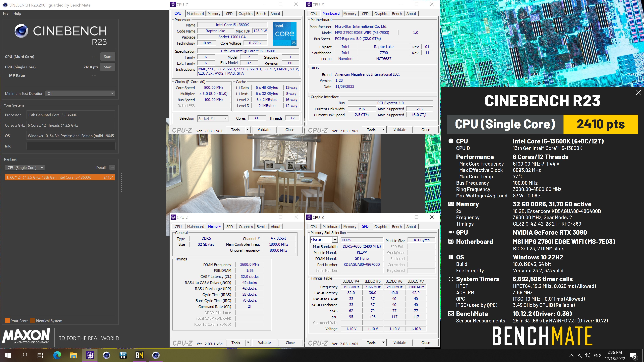
Task: Open the CPU (Single Core) ranking dropdown
Action: tap(25, 167)
